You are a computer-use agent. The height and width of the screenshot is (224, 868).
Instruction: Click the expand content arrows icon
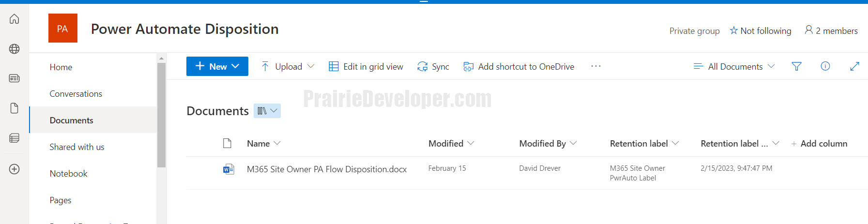pyautogui.click(x=854, y=66)
